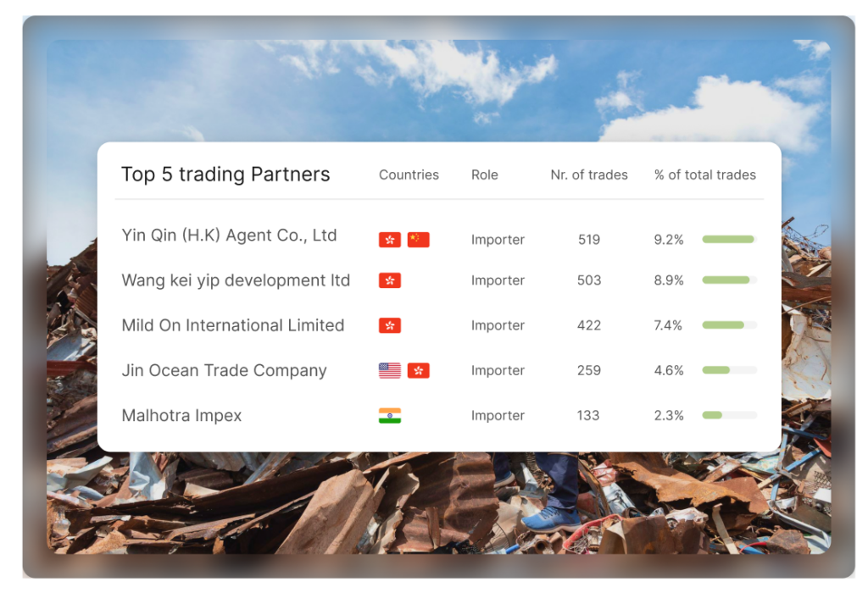868x615 pixels.
Task: Sort by the Countries column header
Action: 409,175
